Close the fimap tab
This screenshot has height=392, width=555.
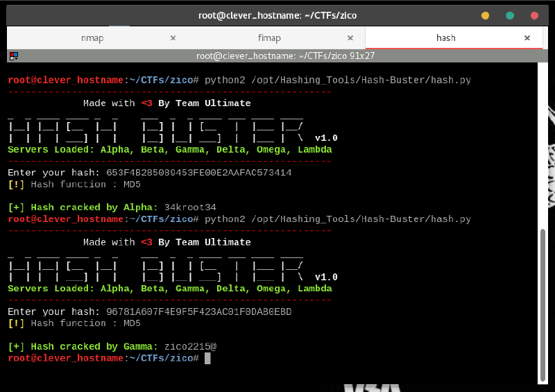[x=352, y=38]
